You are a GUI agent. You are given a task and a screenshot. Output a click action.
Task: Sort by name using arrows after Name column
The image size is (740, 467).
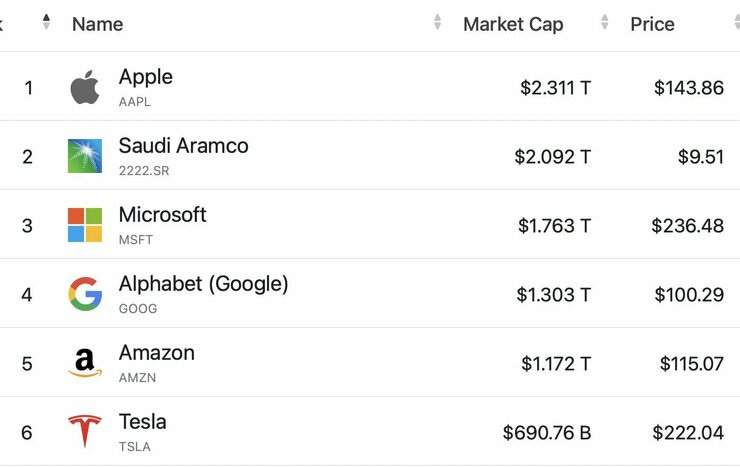pos(437,22)
